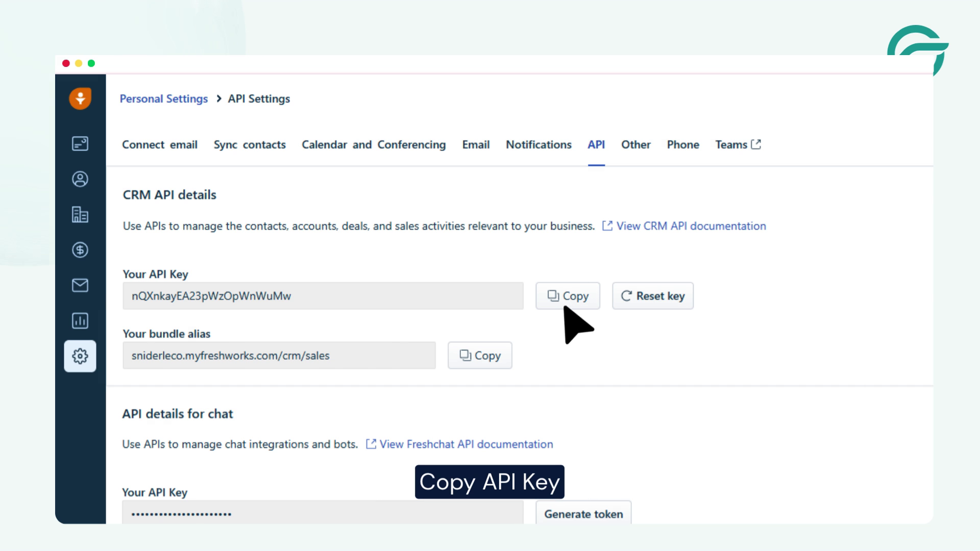This screenshot has width=980, height=551.
Task: Click the API details for chat heading
Action: click(178, 414)
